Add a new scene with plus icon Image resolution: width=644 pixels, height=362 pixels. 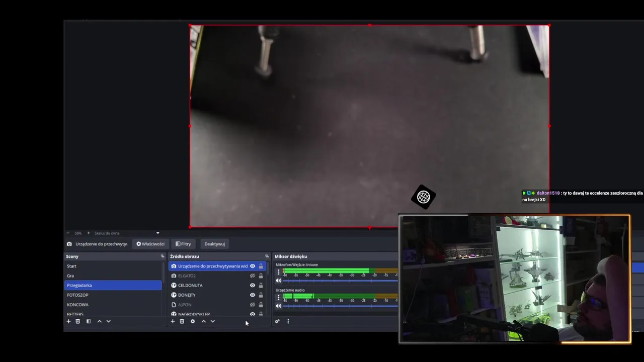point(69,321)
